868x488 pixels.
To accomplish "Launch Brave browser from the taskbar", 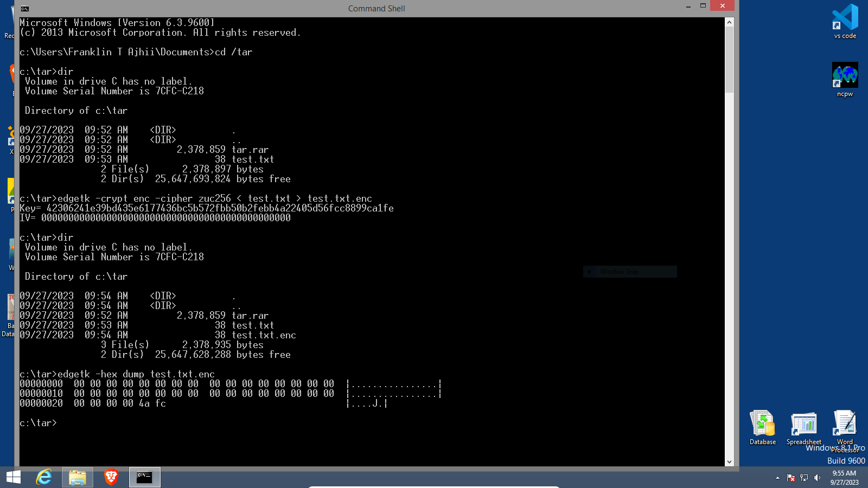I will (111, 477).
